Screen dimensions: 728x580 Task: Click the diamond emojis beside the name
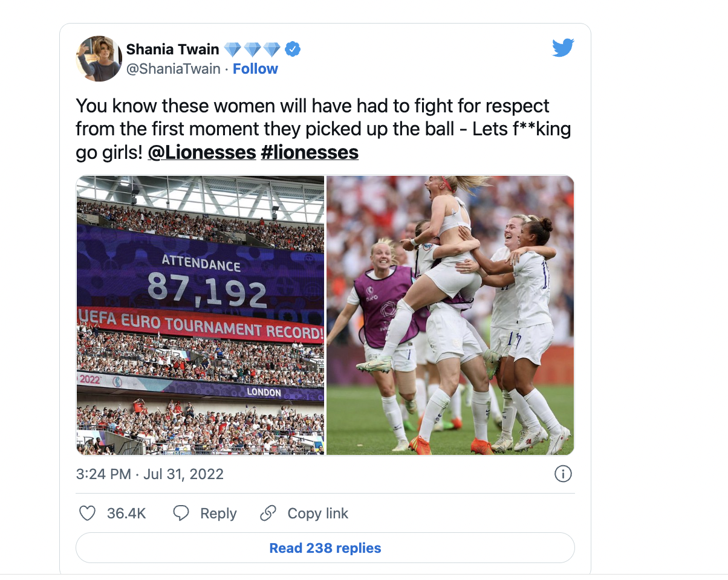pyautogui.click(x=252, y=50)
